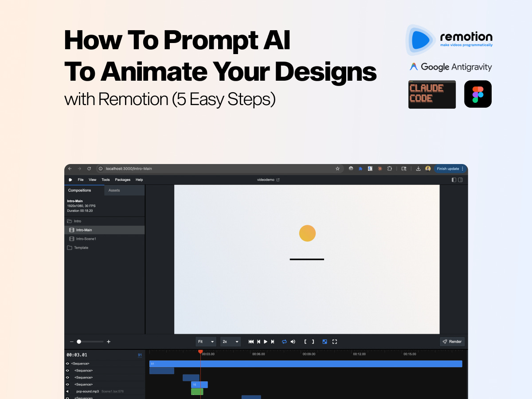Image resolution: width=532 pixels, height=399 pixels.
Task: Click the Remotion logo in the menu bar
Action: pyautogui.click(x=70, y=180)
